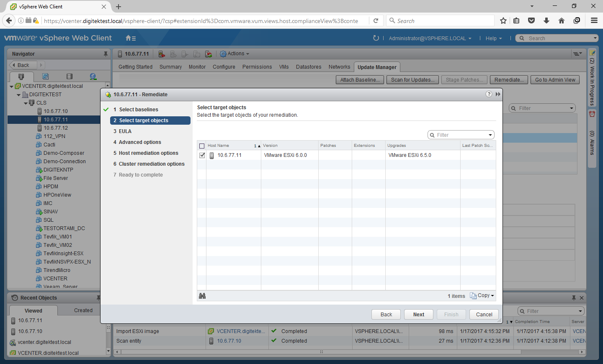Image resolution: width=603 pixels, height=364 pixels.
Task: Toggle the select-all header checkbox
Action: [202, 146]
